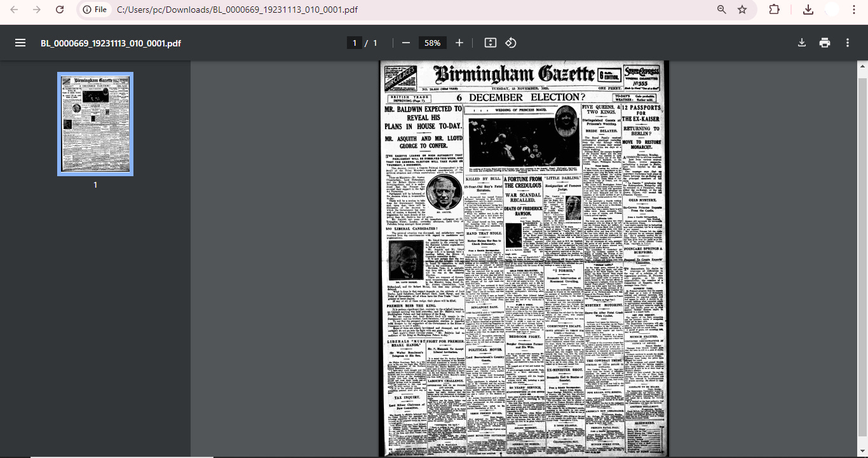Open the Chrome three-dot menu
This screenshot has width=868, height=458.
(855, 10)
